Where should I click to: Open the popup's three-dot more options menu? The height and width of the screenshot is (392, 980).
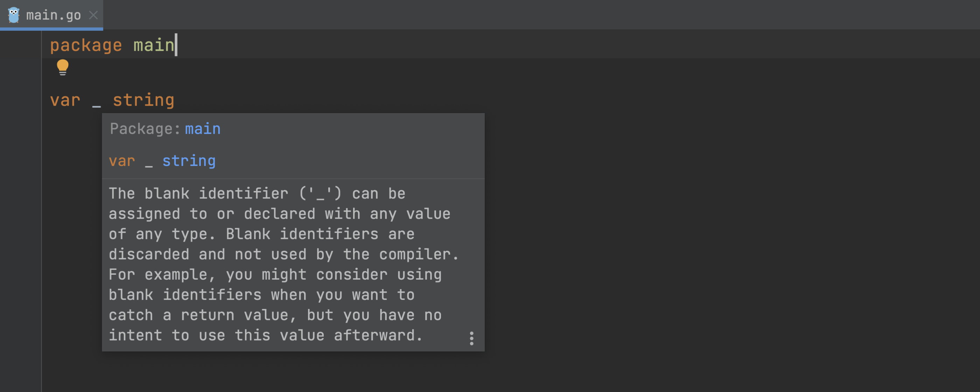(471, 338)
